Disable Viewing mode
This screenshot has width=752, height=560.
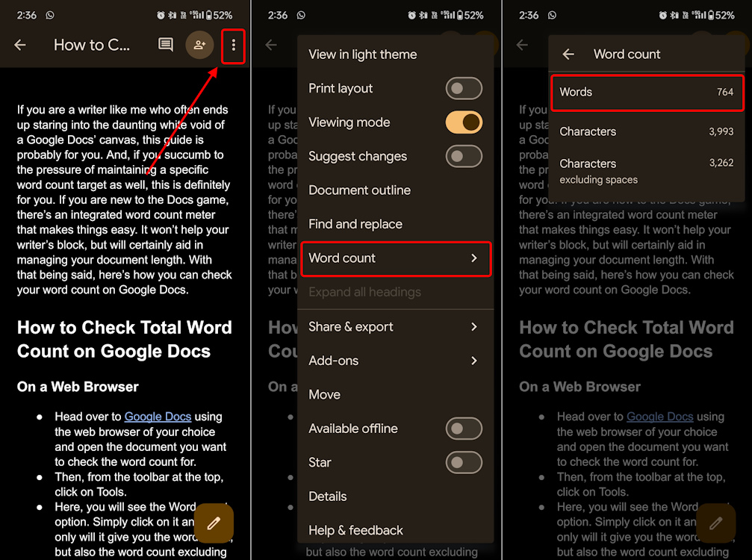[x=464, y=122]
